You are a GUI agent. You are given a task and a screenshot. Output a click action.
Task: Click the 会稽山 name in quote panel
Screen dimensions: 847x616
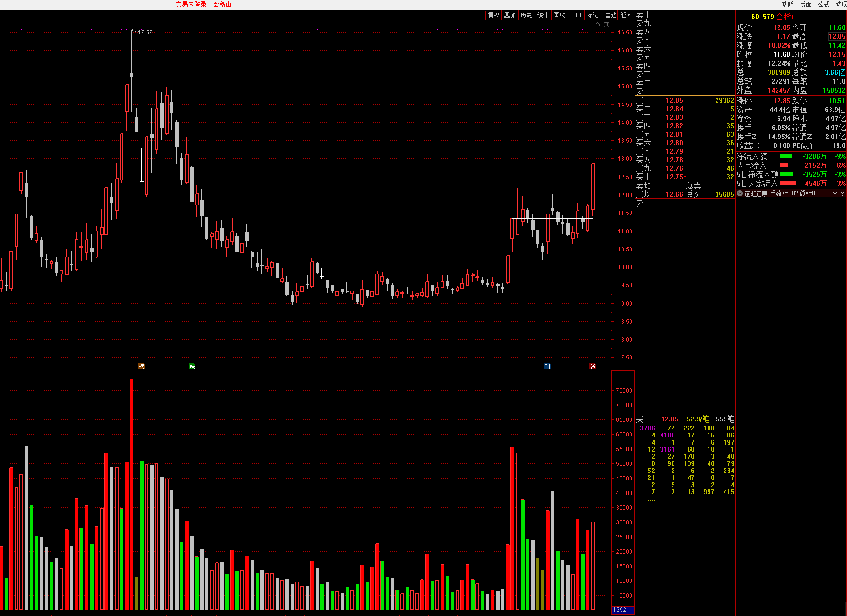click(x=787, y=17)
